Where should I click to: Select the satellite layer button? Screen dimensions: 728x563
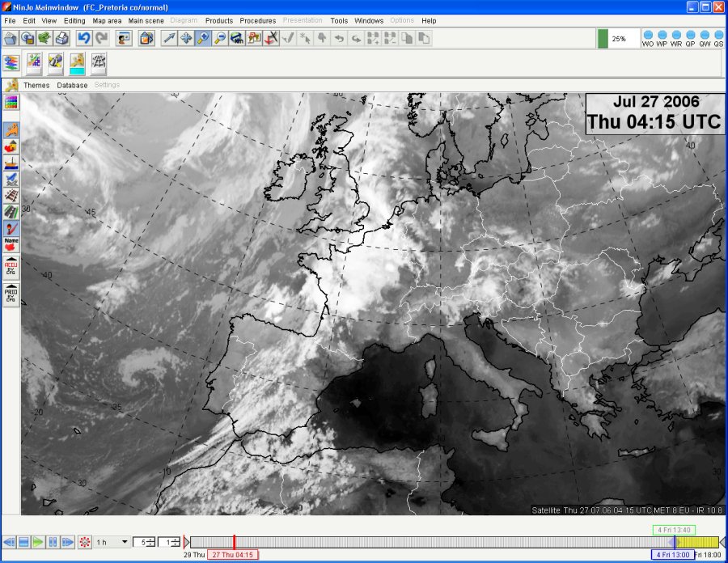click(55, 63)
